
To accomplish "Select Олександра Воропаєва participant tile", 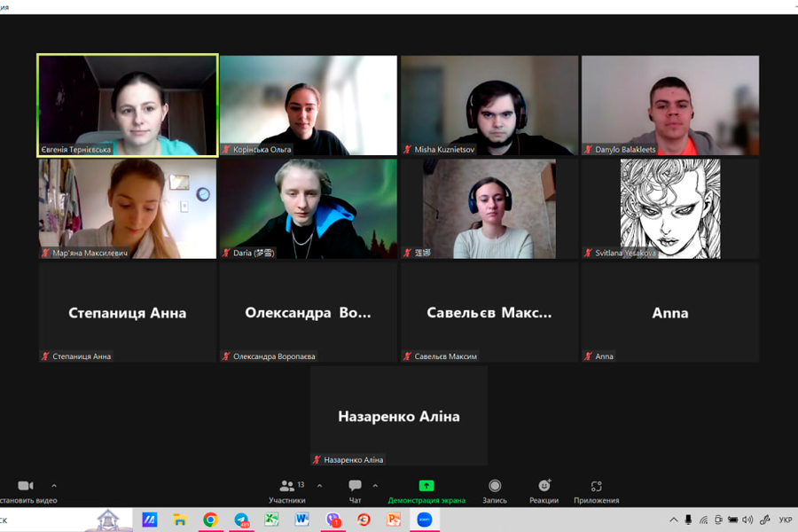I will (309, 312).
